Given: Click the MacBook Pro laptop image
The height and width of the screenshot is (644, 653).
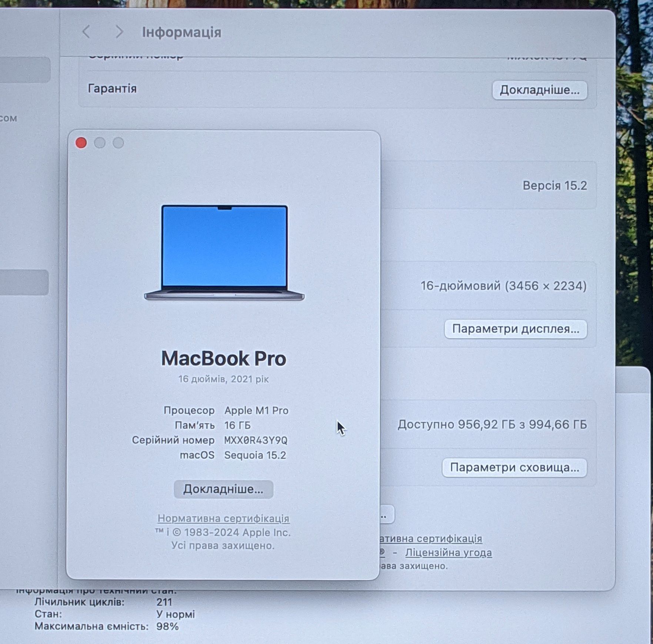Looking at the screenshot, I should click(224, 252).
